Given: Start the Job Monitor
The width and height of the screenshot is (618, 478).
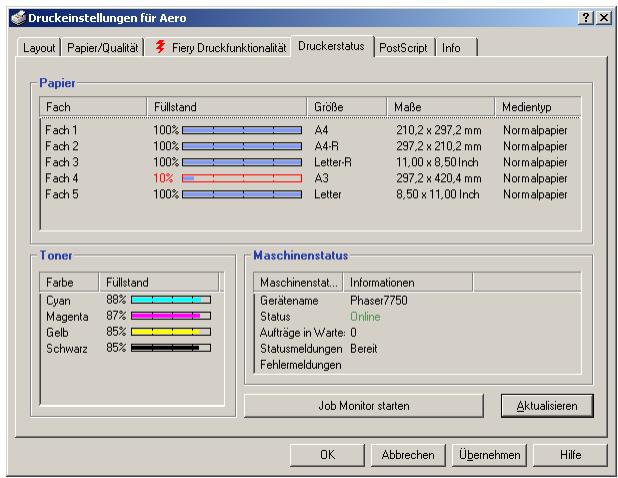Looking at the screenshot, I should pos(364,406).
